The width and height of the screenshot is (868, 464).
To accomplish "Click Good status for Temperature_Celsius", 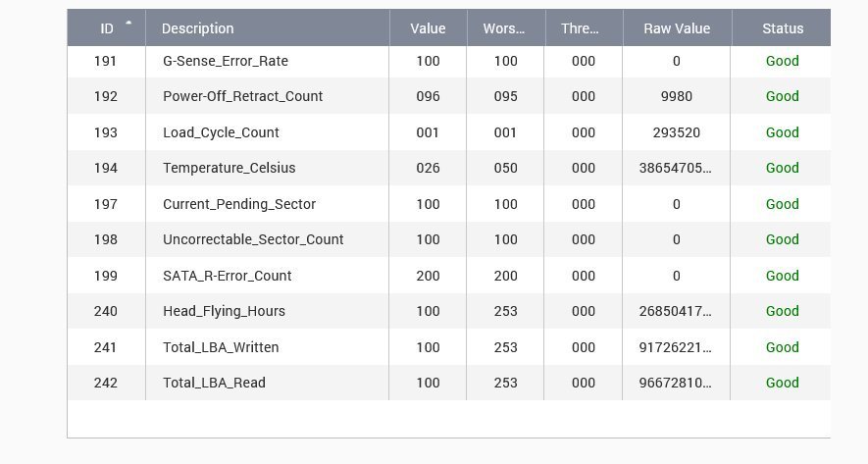I will (x=782, y=168).
